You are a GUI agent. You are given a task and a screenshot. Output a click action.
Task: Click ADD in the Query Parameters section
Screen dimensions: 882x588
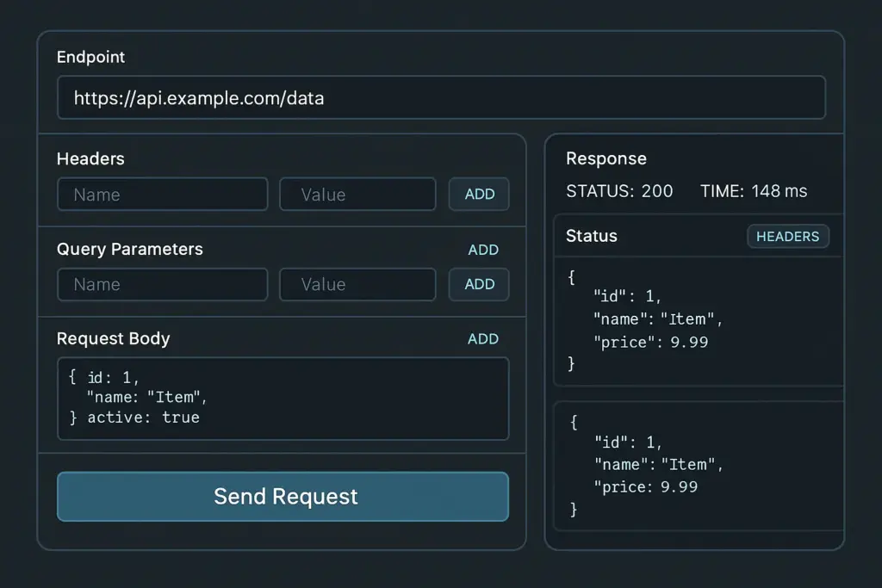tap(483, 250)
